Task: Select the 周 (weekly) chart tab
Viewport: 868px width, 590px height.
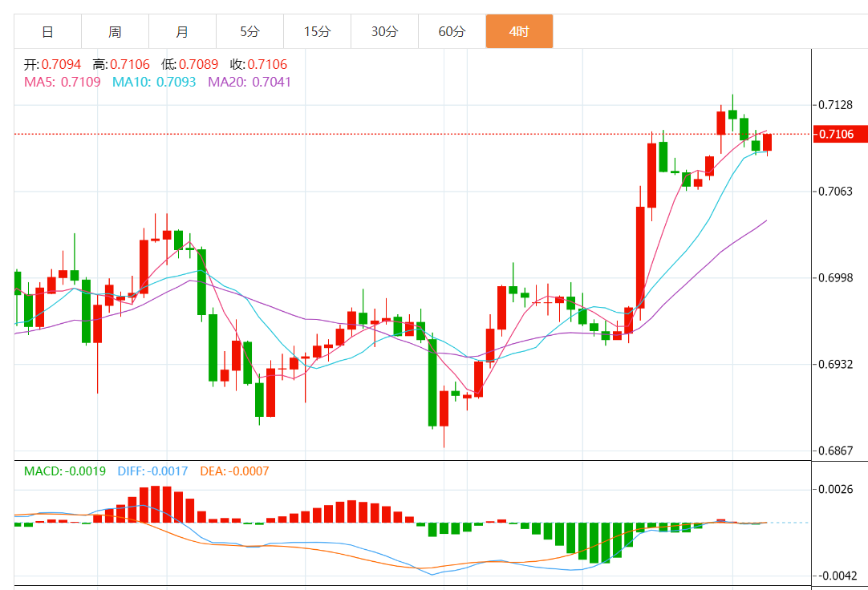Action: pos(115,32)
